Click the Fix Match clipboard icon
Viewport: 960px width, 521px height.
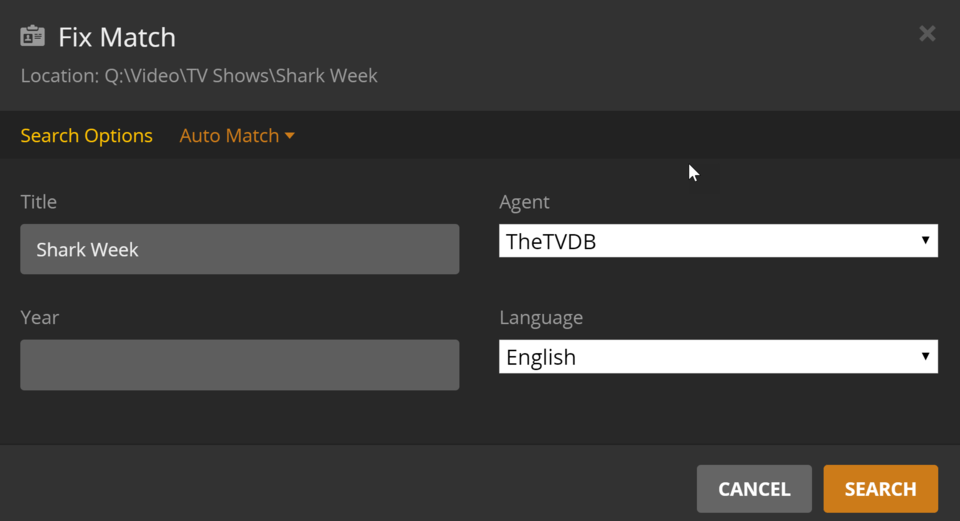point(33,37)
